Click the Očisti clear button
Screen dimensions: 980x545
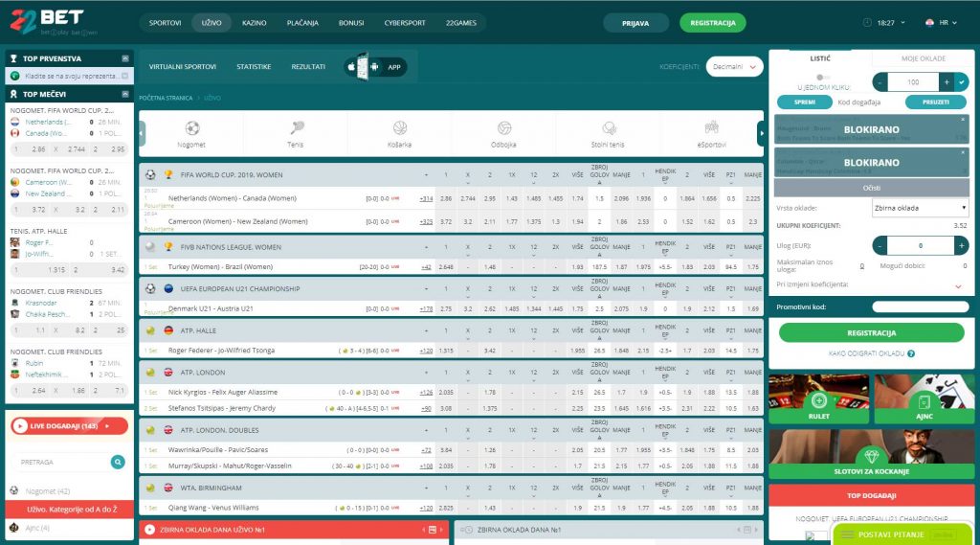872,188
